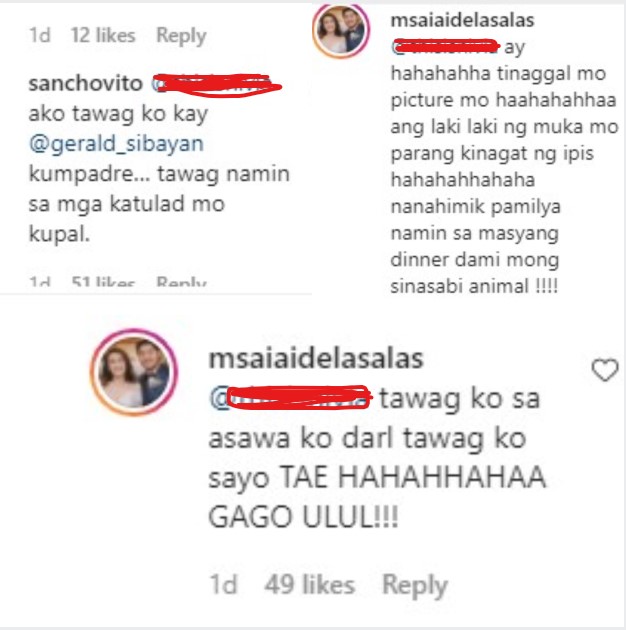
Task: Open the @gerald_sibayan mention
Action: pyautogui.click(x=117, y=144)
